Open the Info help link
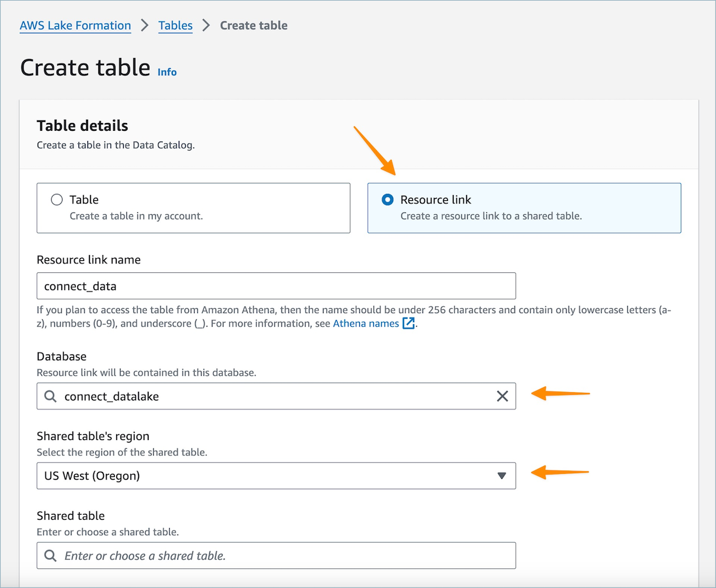Screen dimensions: 716x588 tap(167, 72)
